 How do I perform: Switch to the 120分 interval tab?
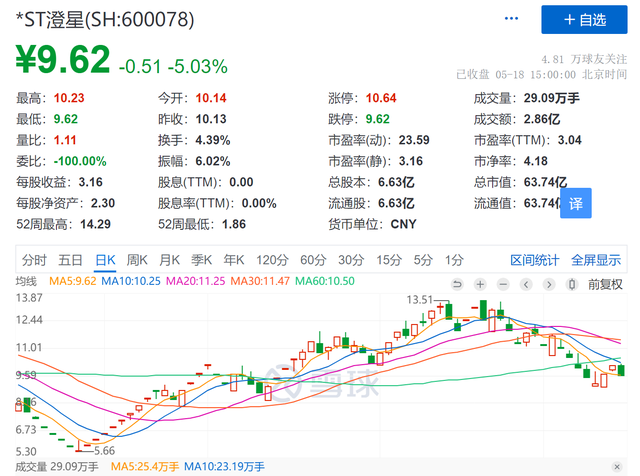(x=272, y=260)
